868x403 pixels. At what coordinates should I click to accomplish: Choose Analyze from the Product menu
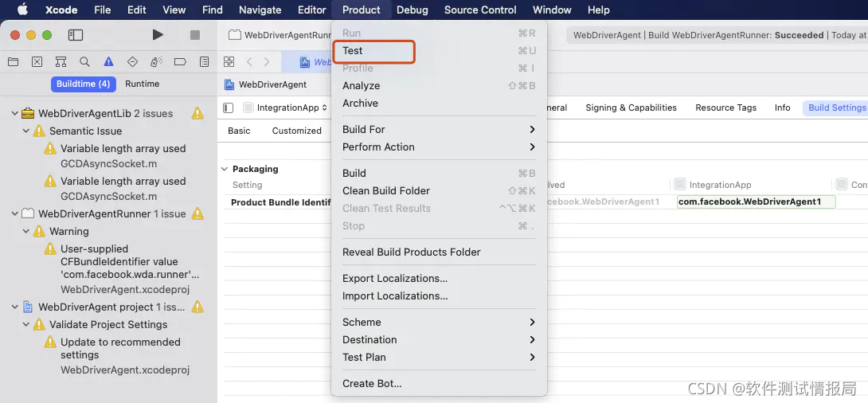coord(439,85)
